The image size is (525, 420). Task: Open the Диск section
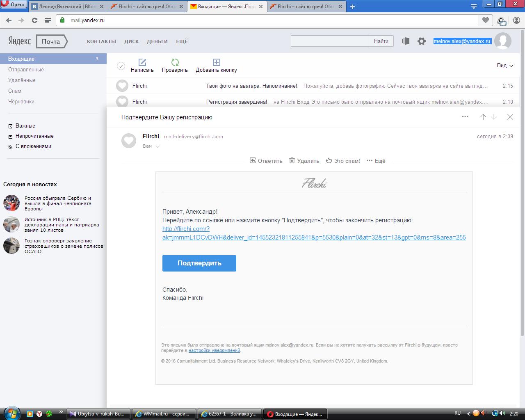pos(132,41)
